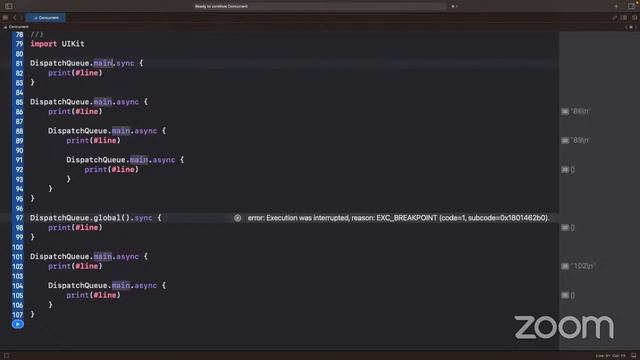Click the EXC_BREAKPOINT error message text

[x=398, y=218]
